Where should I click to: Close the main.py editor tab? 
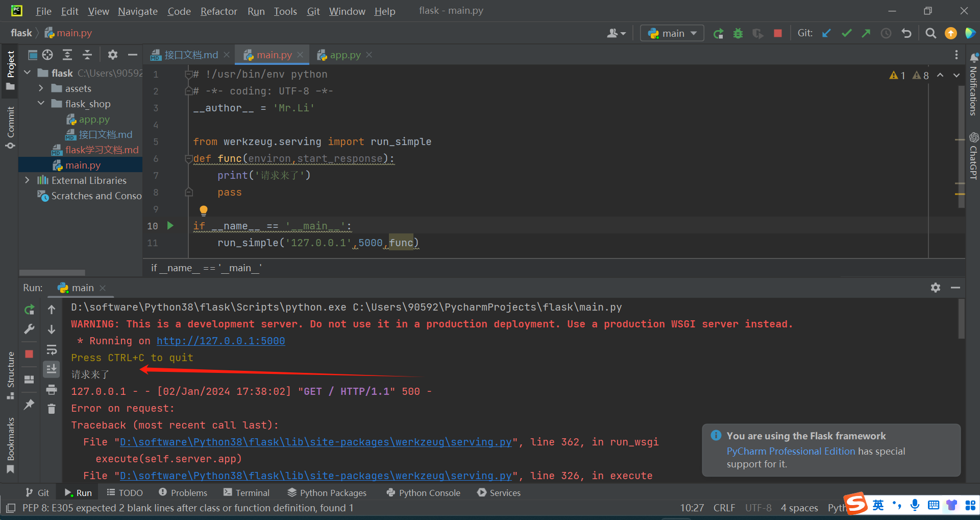coord(300,55)
